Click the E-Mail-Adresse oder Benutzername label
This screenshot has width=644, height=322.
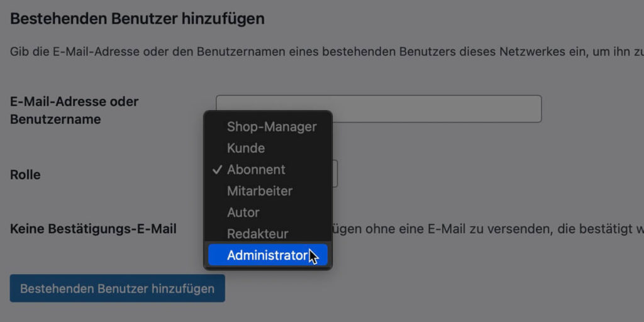tap(74, 110)
